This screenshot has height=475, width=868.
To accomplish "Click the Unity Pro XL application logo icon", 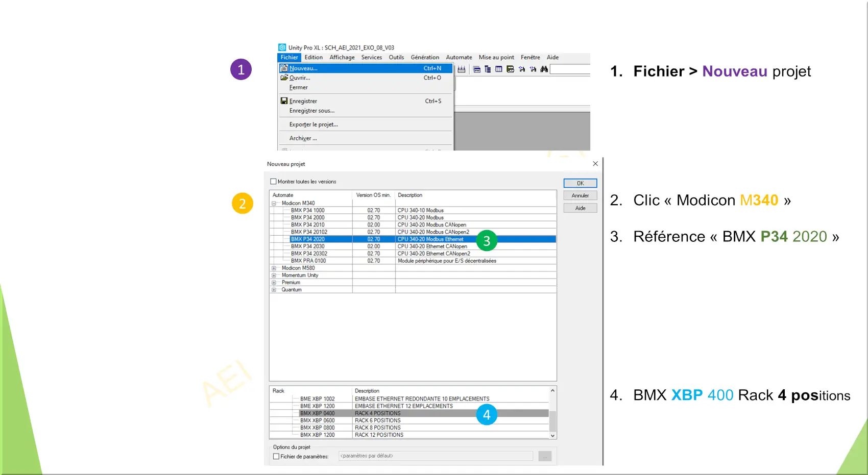I will coord(282,47).
